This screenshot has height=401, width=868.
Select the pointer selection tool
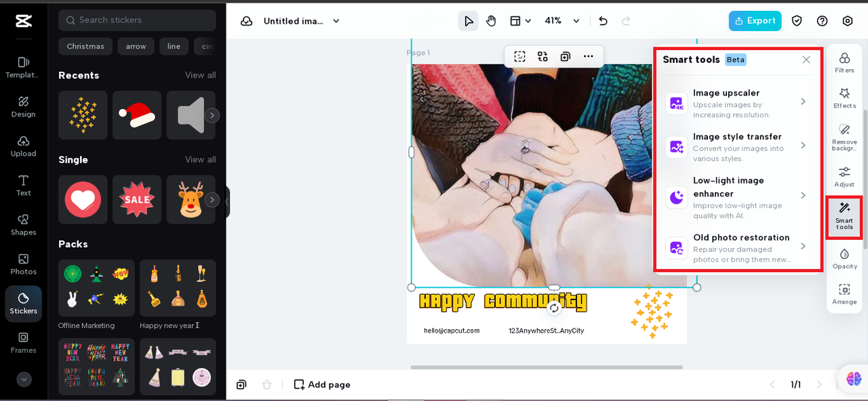pos(469,21)
